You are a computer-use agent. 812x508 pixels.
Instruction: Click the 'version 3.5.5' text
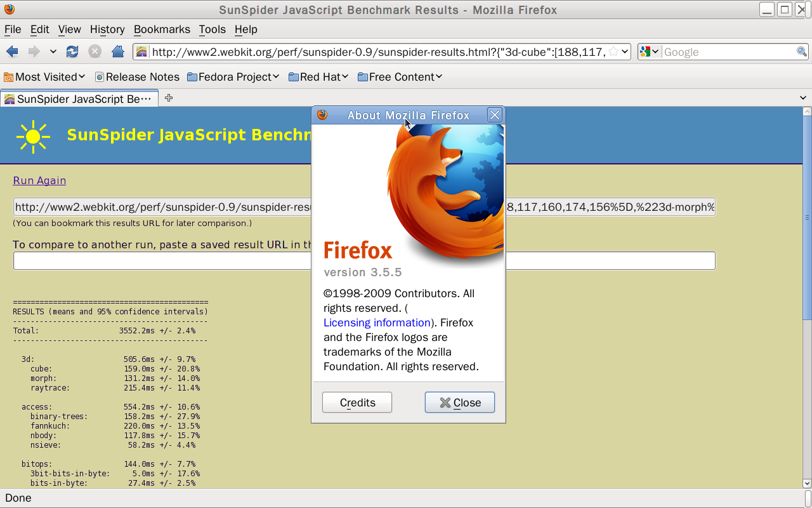[363, 272]
